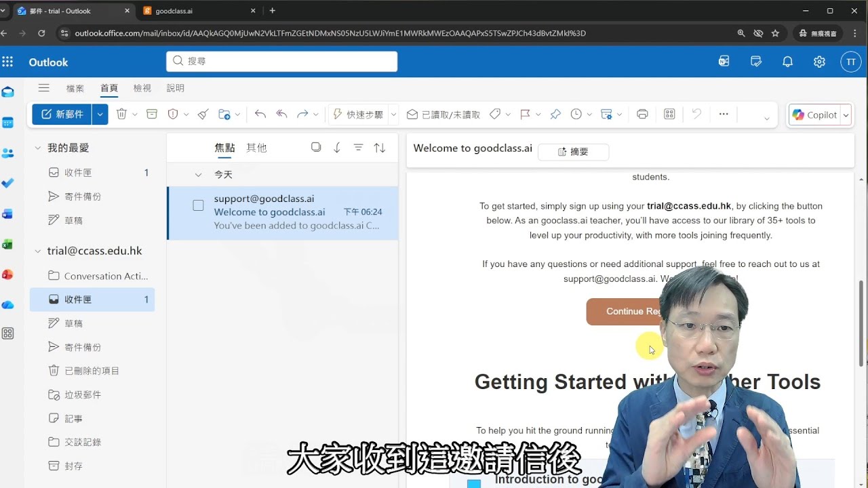The image size is (868, 488).
Task: Open notifications bell icon
Action: tap(788, 62)
